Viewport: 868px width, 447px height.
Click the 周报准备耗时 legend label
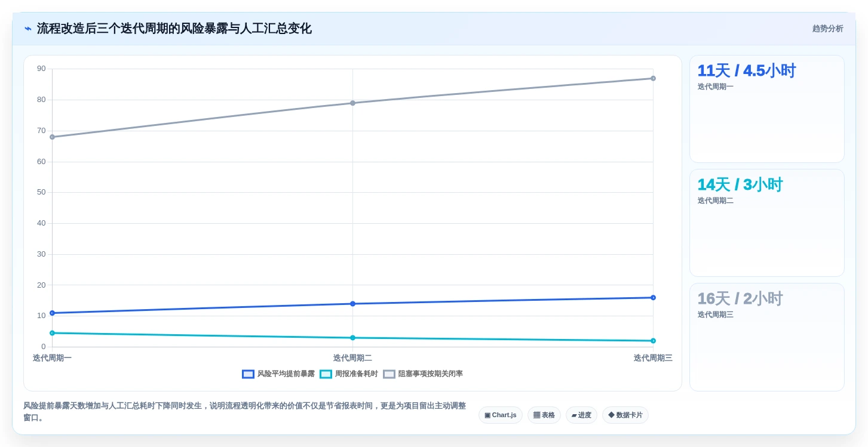(356, 374)
